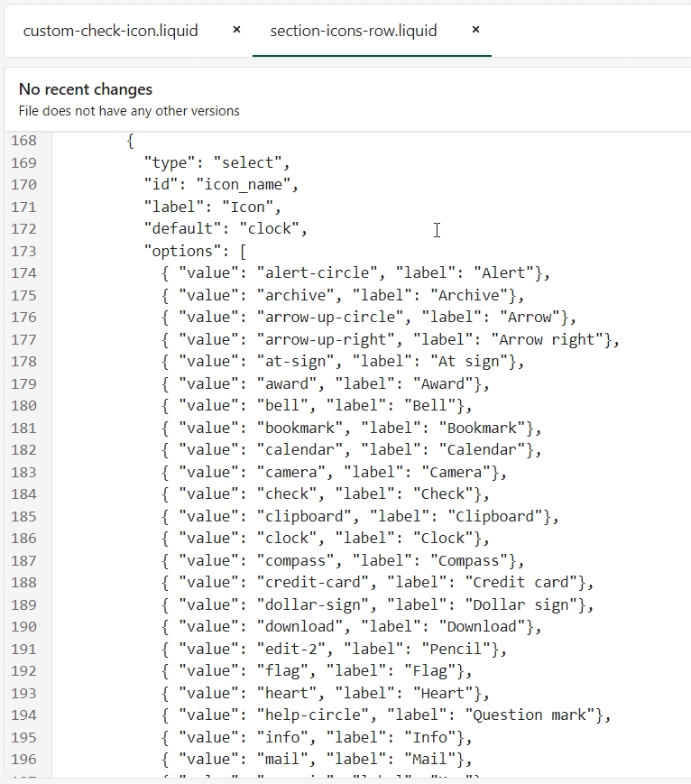
Task: Click the "No recent changes" heading
Action: [86, 89]
